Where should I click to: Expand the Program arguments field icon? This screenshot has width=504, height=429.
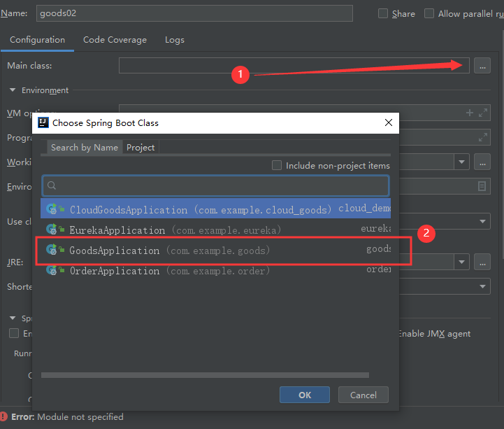coord(483,137)
